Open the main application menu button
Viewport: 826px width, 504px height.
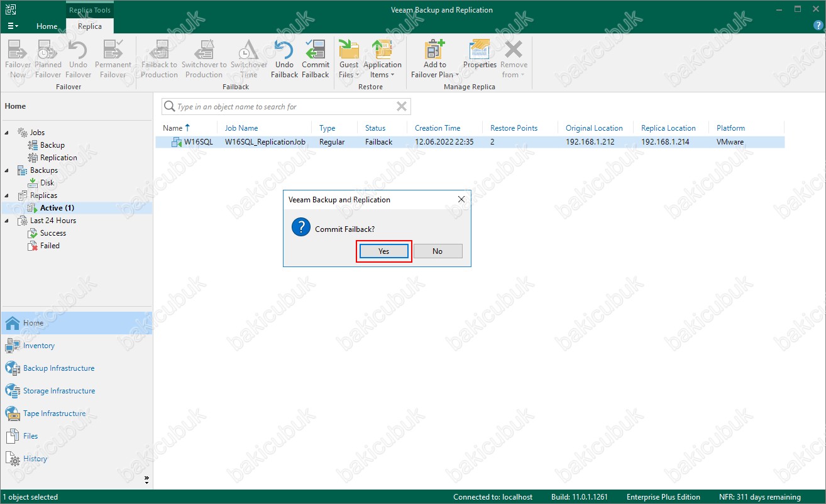pos(13,26)
